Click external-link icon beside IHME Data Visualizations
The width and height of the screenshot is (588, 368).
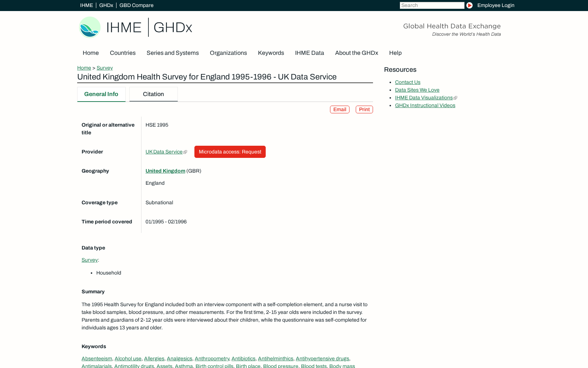point(455,98)
